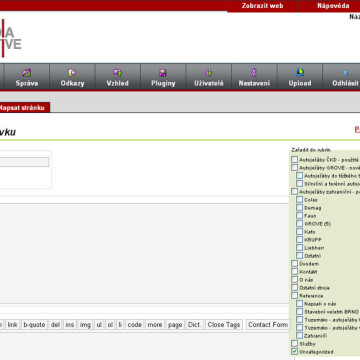Open Nápověda help in top bar
The image size is (360, 360).
[x=333, y=6]
